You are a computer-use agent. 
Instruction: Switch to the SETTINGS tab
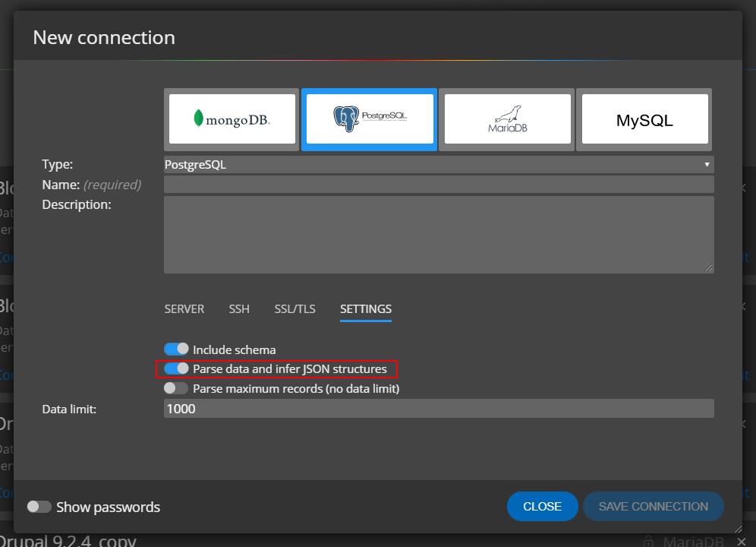[x=365, y=309]
